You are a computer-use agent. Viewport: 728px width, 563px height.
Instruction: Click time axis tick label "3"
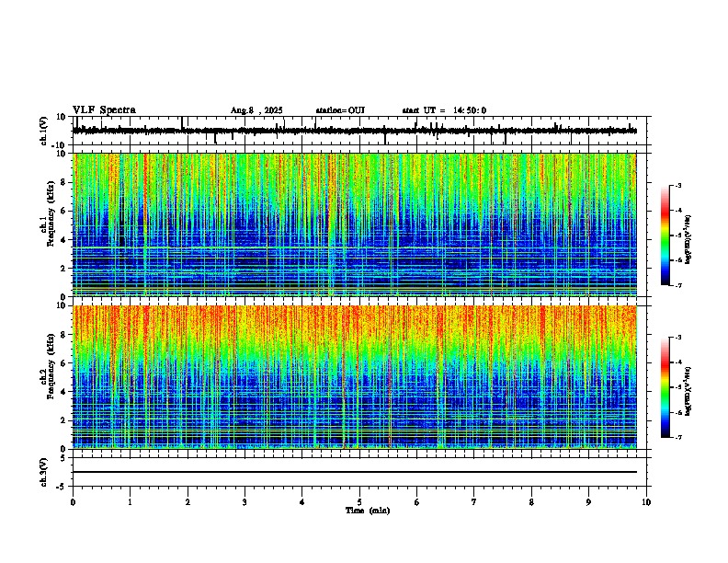pos(245,502)
